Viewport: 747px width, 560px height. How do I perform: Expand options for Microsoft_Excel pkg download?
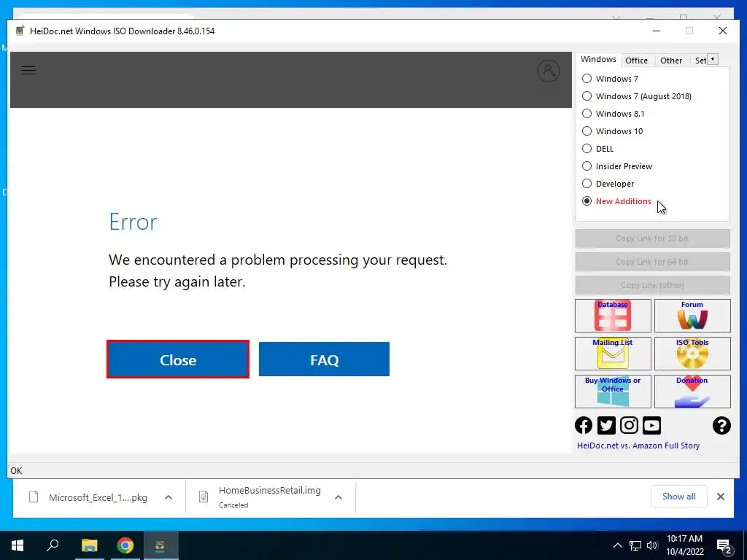(169, 497)
